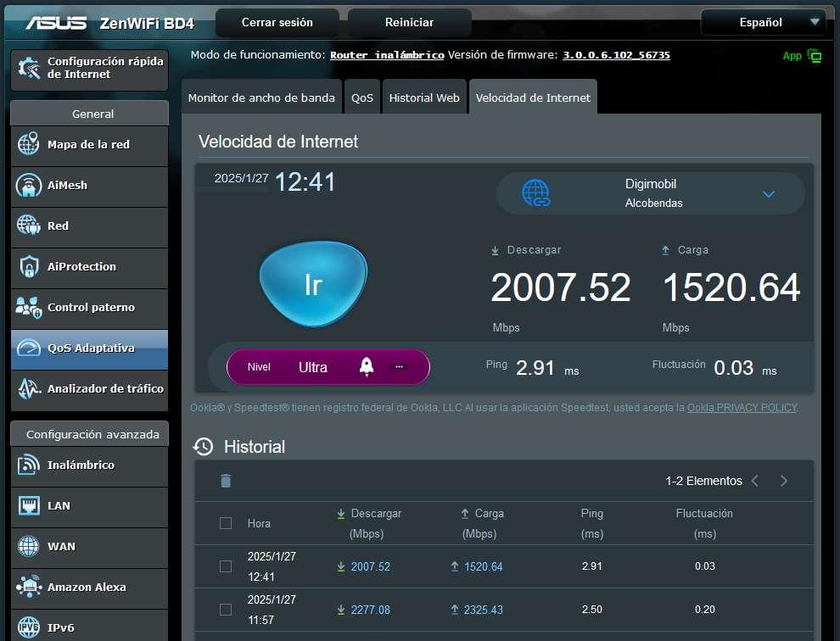The width and height of the screenshot is (840, 641).
Task: Go to next history page arrow
Action: (784, 481)
